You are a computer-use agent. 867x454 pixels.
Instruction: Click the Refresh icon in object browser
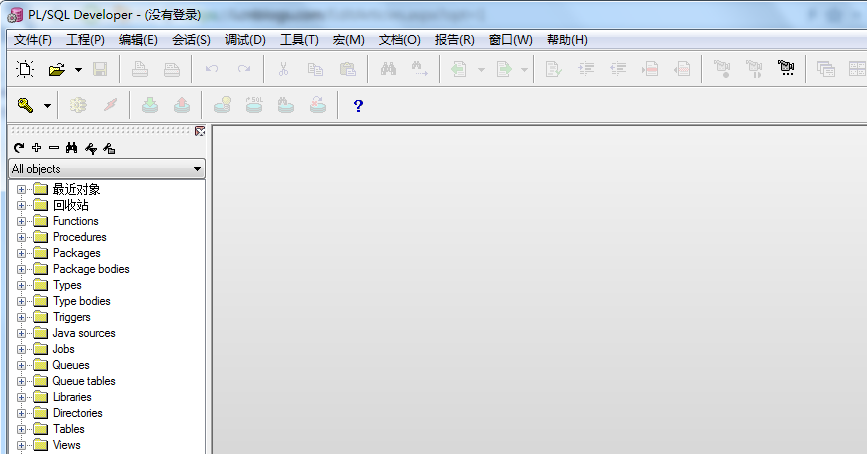19,148
